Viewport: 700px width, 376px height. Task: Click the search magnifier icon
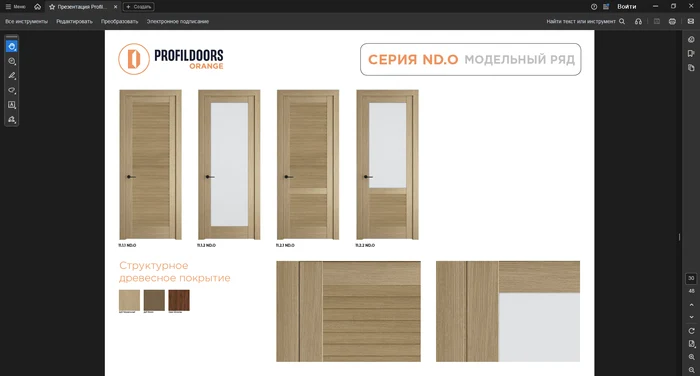point(622,21)
